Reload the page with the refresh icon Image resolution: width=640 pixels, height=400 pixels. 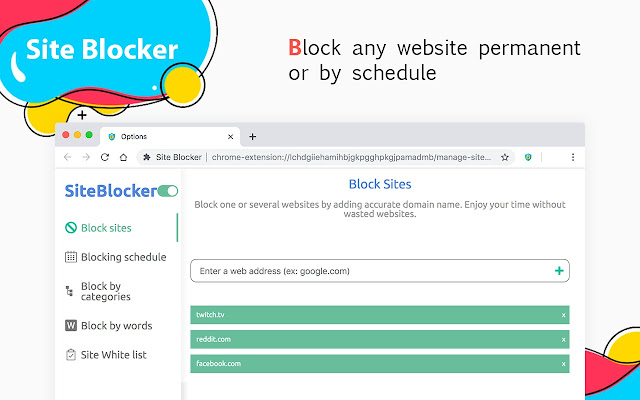105,157
